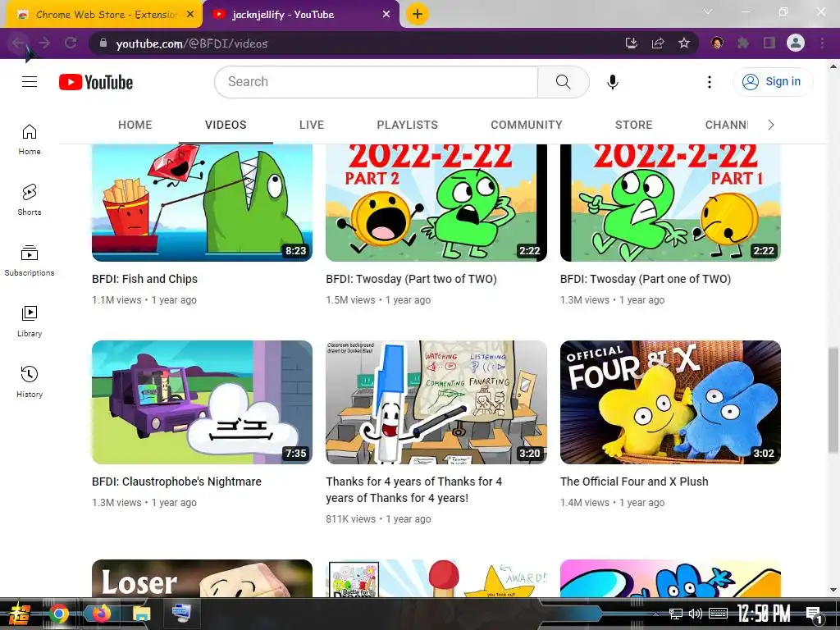Image resolution: width=840 pixels, height=630 pixels.
Task: Click the YouTube logo
Action: tap(96, 82)
